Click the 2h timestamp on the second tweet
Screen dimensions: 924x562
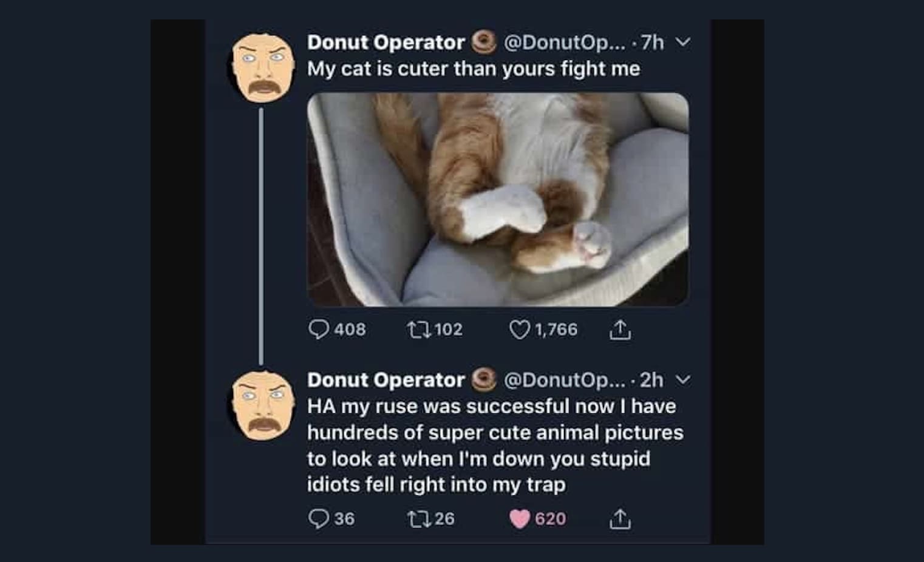pos(651,380)
